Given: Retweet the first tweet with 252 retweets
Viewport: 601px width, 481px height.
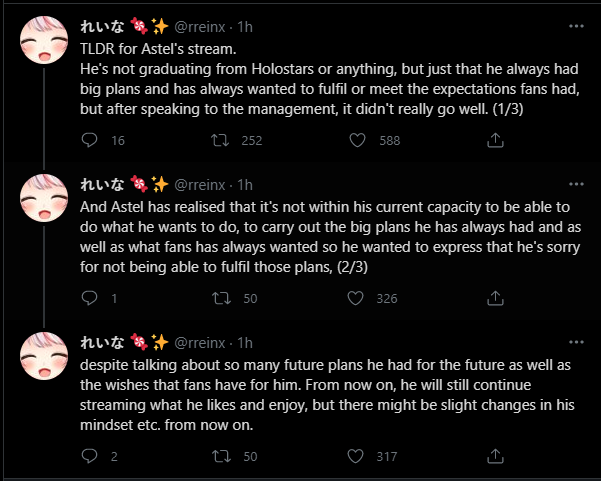Looking at the screenshot, I should 220,140.
